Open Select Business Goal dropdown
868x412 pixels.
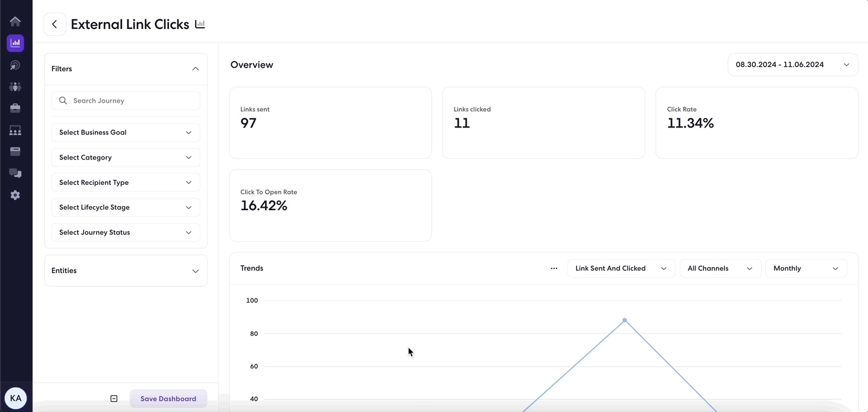(126, 132)
